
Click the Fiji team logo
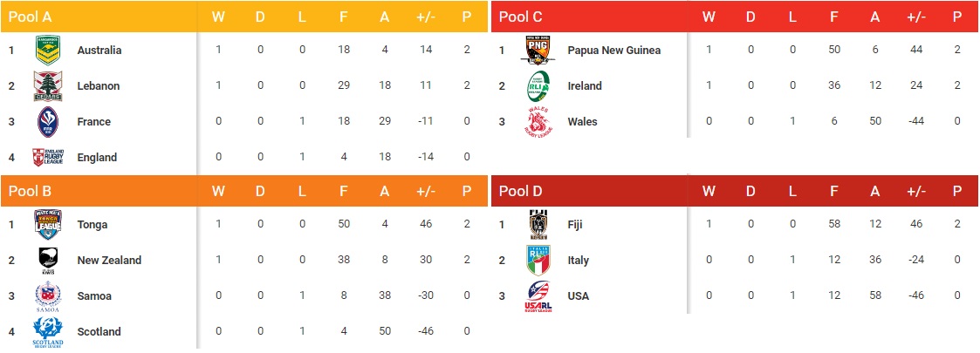point(538,225)
